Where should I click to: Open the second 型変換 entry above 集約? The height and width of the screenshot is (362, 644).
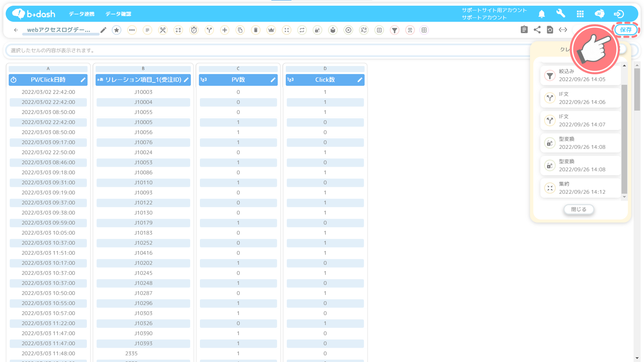pyautogui.click(x=580, y=166)
